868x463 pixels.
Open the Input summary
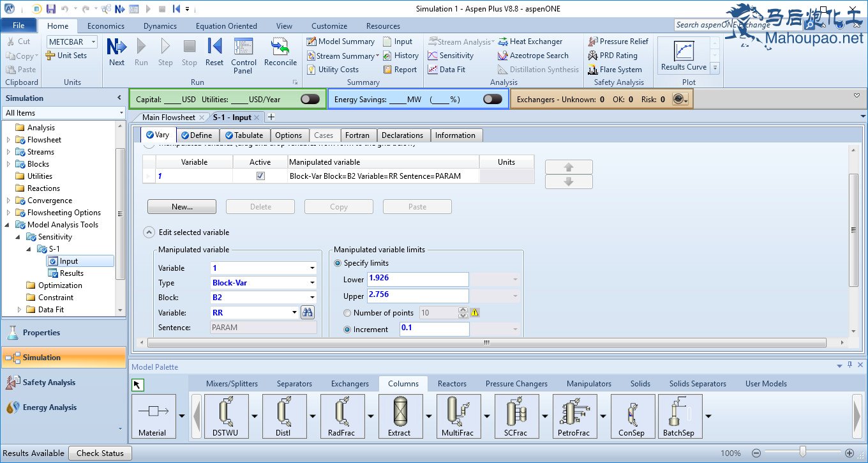click(398, 42)
